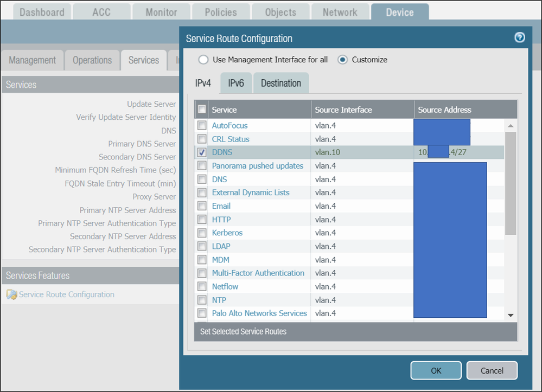Screen dimensions: 542x392
Task: Check the External Dynamic Lists checkbox
Action: point(202,192)
